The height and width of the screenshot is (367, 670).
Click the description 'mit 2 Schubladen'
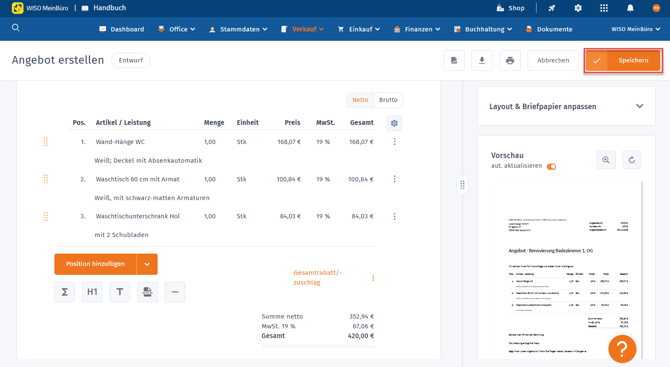(x=121, y=235)
